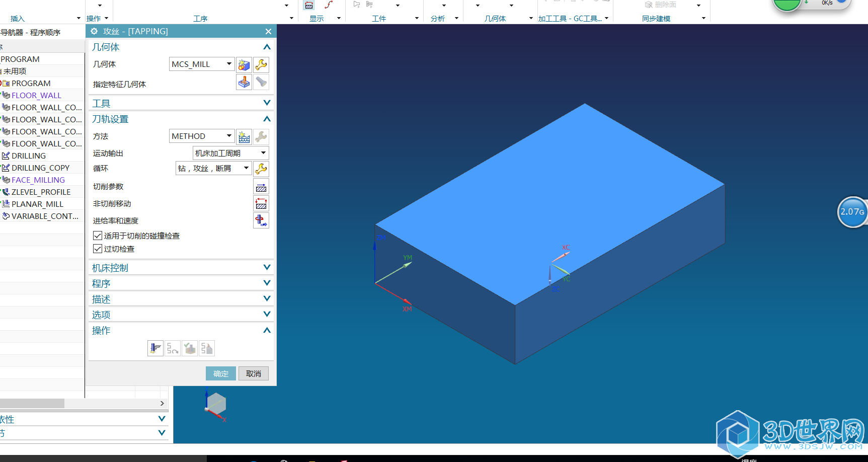
Task: Select FACE_MILLING operation in navigator
Action: pyautogui.click(x=38, y=180)
